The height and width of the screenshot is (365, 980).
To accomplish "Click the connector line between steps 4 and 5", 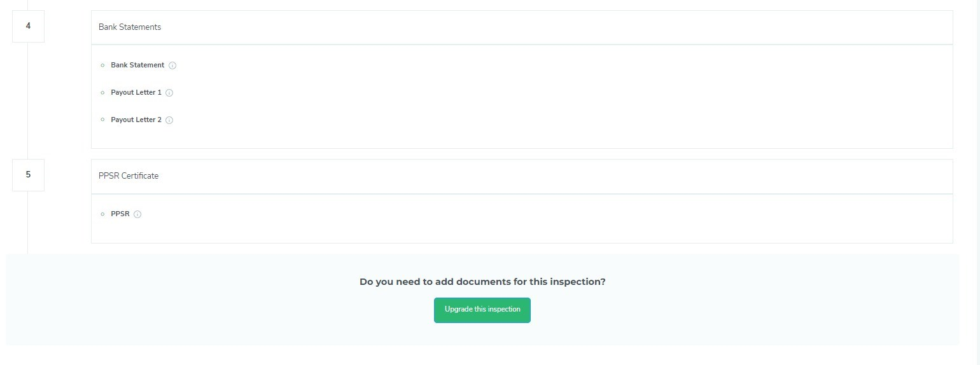I will click(x=28, y=100).
